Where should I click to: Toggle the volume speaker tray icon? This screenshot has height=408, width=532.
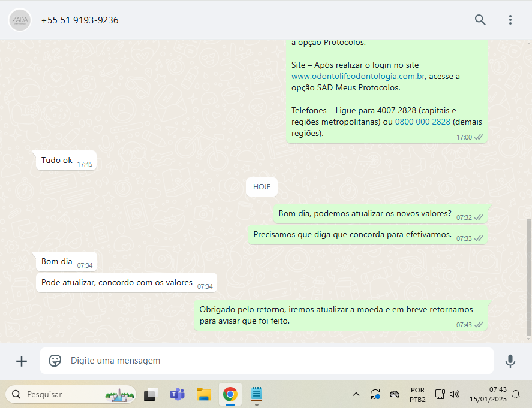455,394
